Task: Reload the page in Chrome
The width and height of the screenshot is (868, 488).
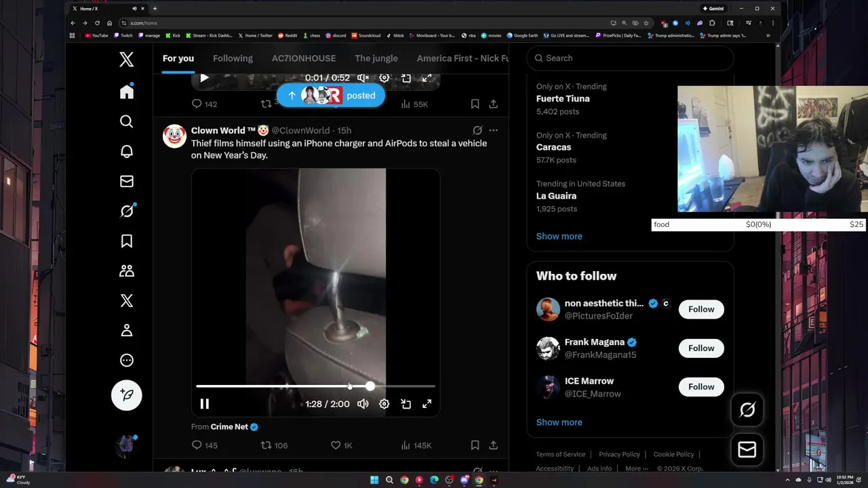Action: [x=97, y=23]
